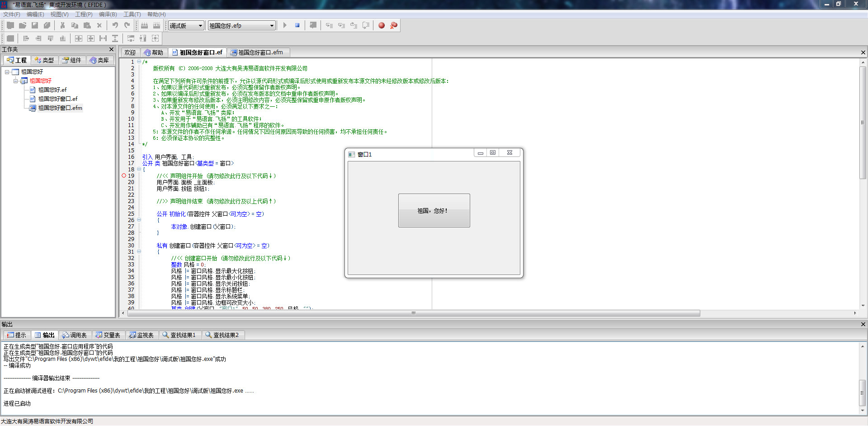Click the editor vertical scrollbar thumb
Viewport: 868px width, 426px height.
(x=863, y=122)
